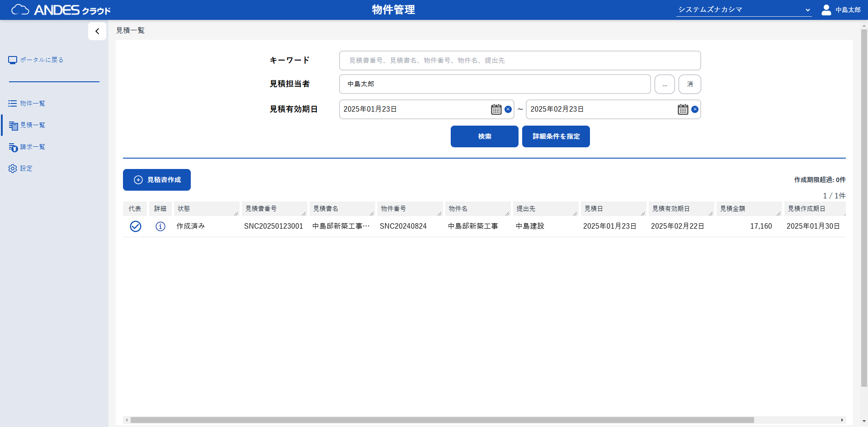Toggle the 代表 checkmark on the estimate row
This screenshot has width=868, height=427.
tap(135, 226)
